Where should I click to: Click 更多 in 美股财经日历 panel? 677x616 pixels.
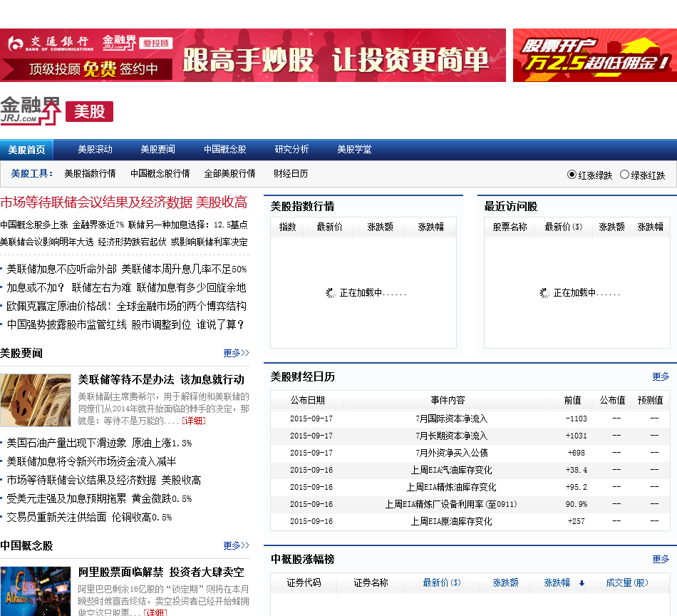click(x=661, y=376)
